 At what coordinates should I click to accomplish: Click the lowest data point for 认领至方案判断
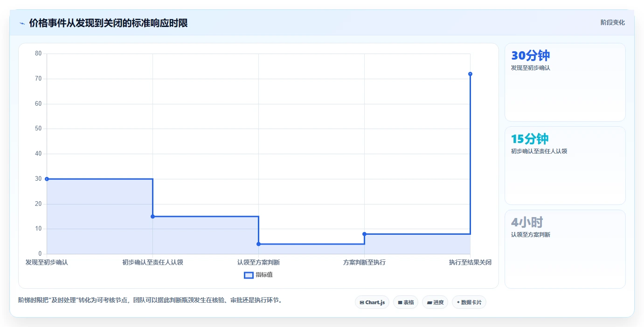[258, 244]
